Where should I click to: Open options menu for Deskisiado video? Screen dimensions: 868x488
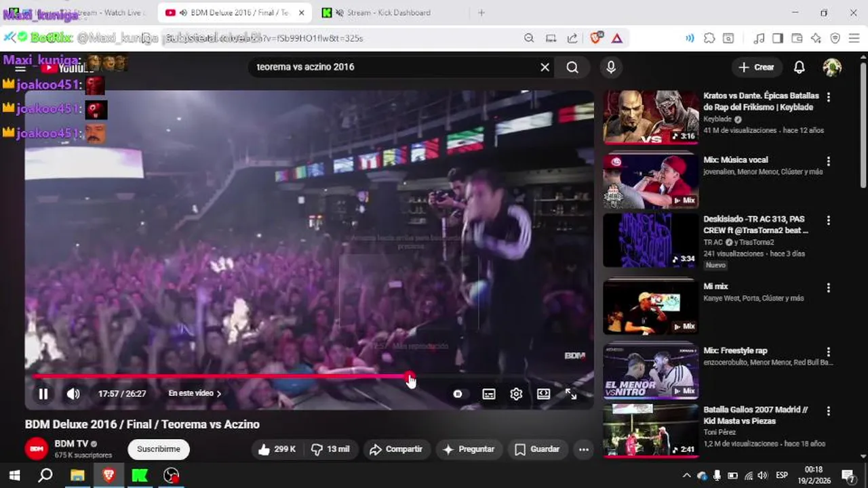828,220
